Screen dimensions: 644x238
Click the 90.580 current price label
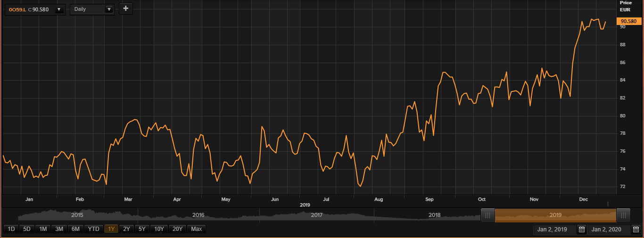click(629, 21)
